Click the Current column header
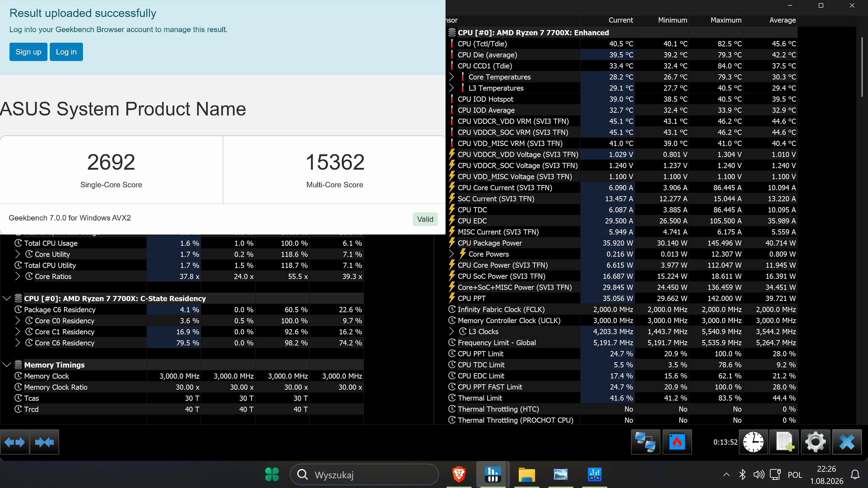This screenshot has width=868, height=488. (x=608, y=20)
